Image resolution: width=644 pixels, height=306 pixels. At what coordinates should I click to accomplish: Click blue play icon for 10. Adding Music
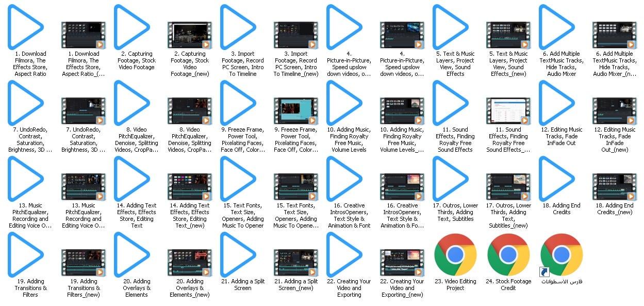tap(344, 103)
